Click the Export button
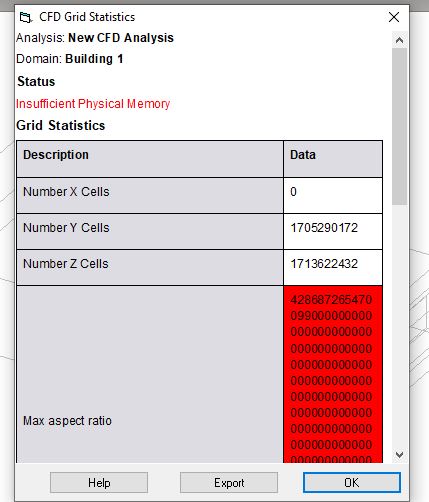The width and height of the screenshot is (429, 502). (x=229, y=482)
